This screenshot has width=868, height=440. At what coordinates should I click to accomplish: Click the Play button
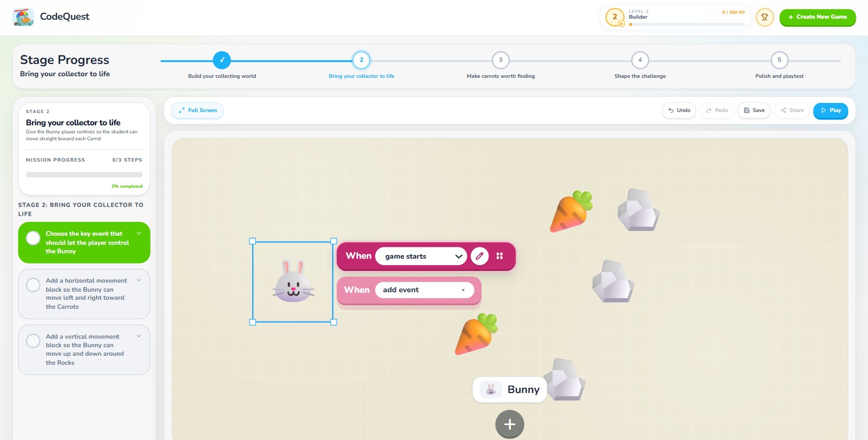(831, 110)
